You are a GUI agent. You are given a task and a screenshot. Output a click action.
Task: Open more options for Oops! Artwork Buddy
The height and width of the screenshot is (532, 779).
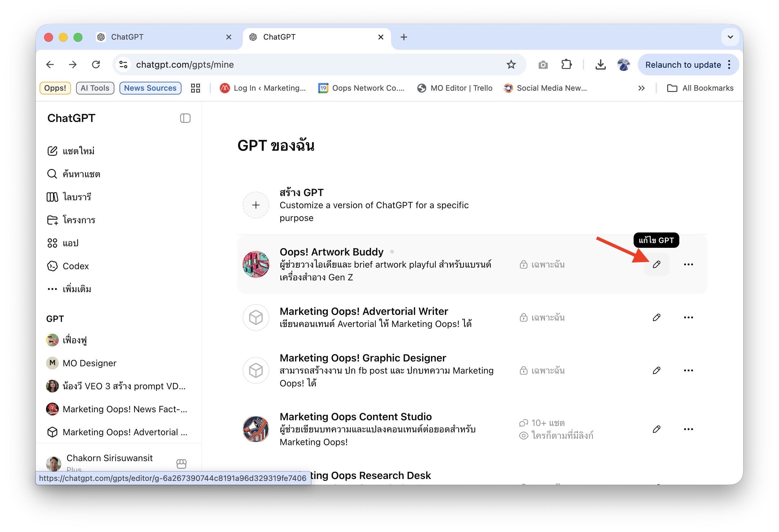click(x=688, y=264)
